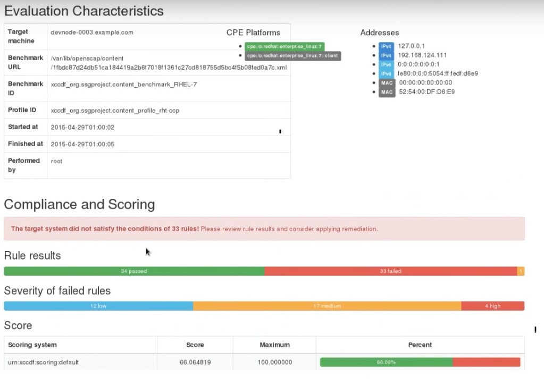Click the red 33 failed bar segment
The height and width of the screenshot is (392, 544).
(x=390, y=271)
